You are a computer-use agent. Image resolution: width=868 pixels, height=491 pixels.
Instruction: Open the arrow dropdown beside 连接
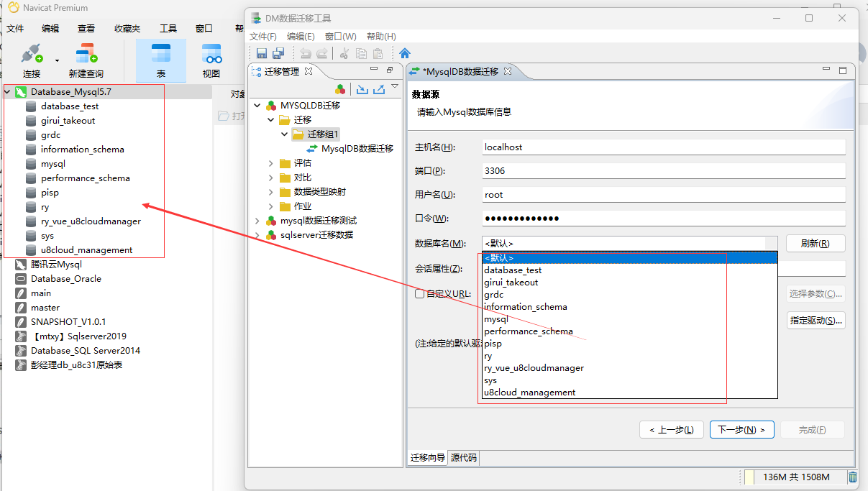[x=57, y=61]
